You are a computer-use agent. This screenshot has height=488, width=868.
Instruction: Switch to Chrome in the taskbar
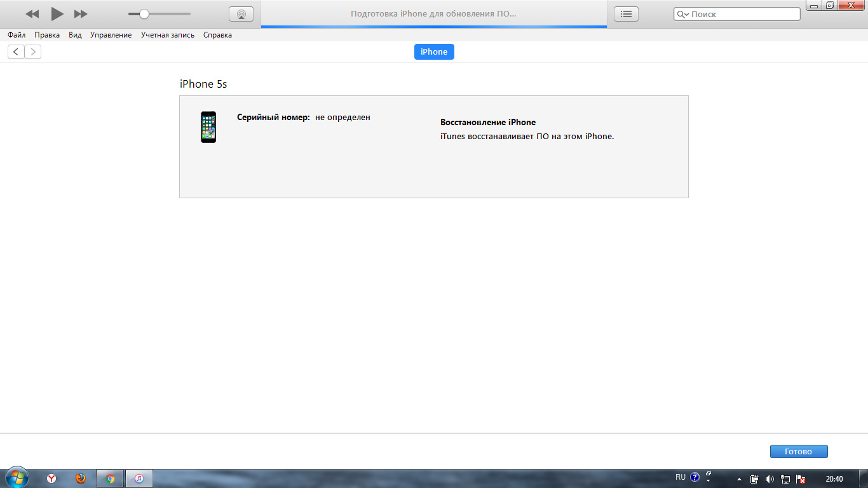(x=110, y=478)
